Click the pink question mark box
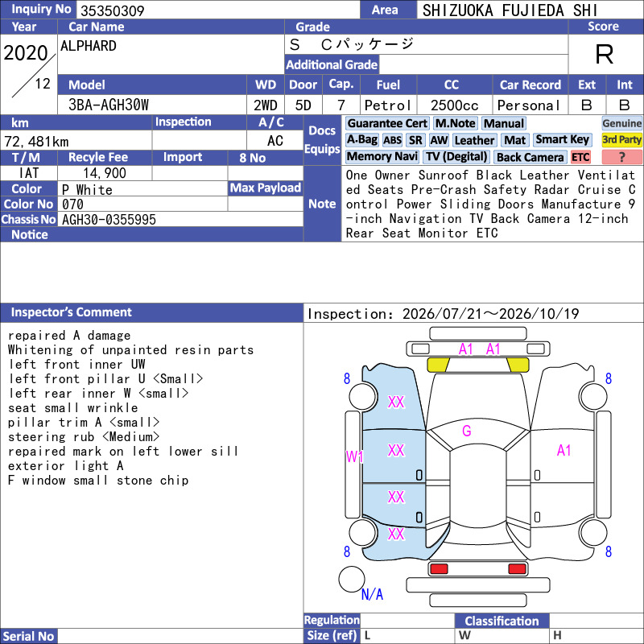This screenshot has height=644, width=644. [621, 157]
